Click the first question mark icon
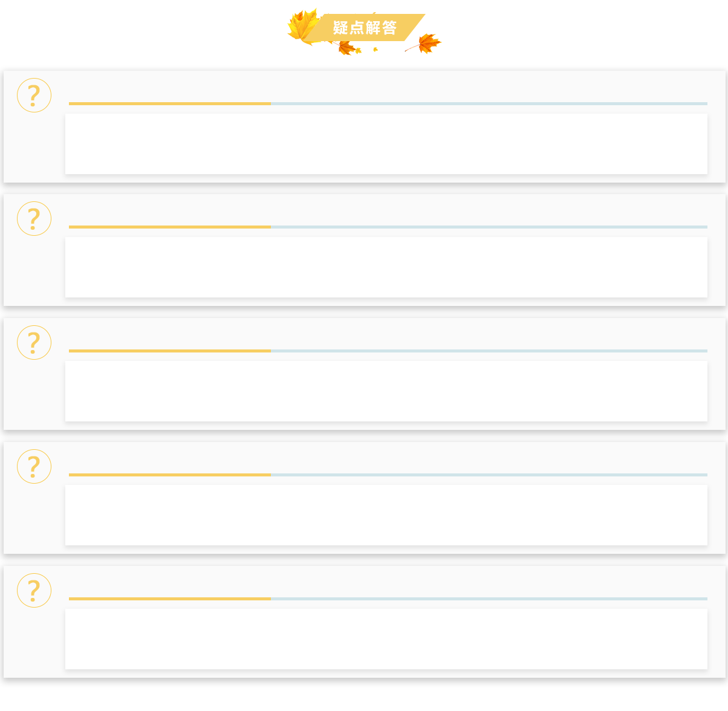The height and width of the screenshot is (711, 728). coord(34,95)
